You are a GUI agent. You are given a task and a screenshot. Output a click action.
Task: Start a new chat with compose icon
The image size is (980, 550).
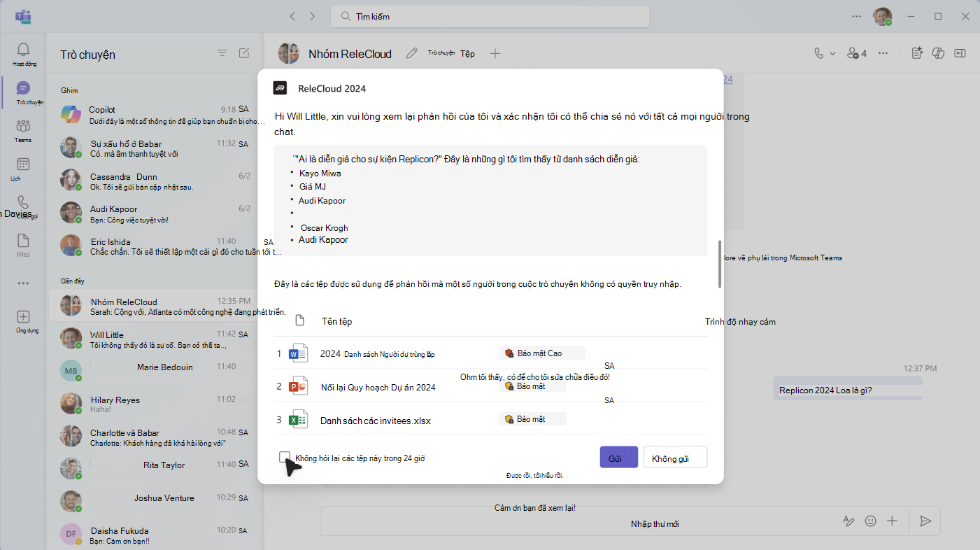point(243,53)
